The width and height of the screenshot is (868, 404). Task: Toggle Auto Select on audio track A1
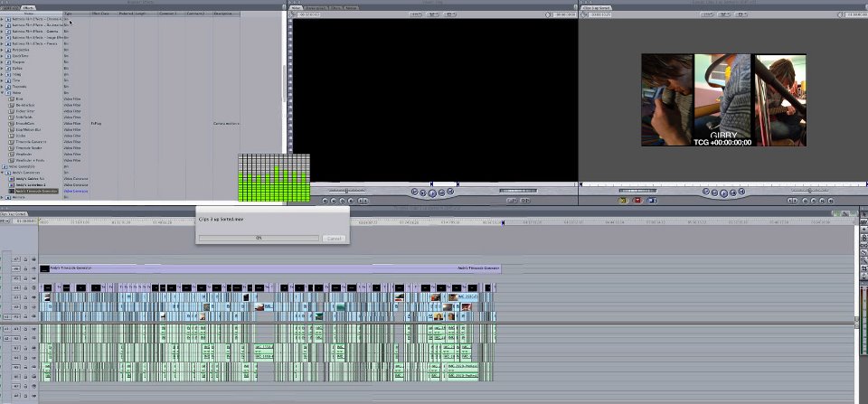pos(34,328)
